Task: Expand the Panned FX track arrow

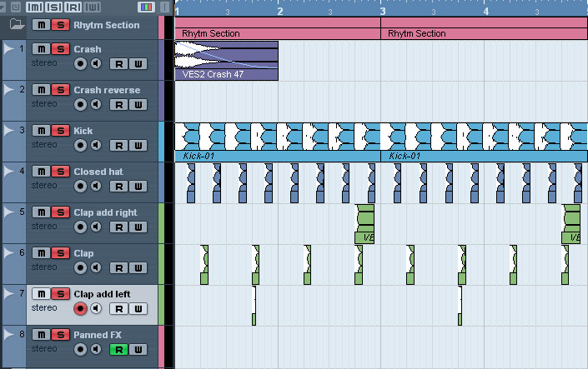Action: pos(10,335)
